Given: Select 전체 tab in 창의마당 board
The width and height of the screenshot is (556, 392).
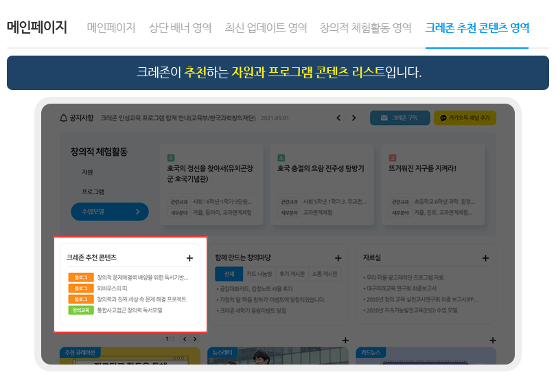Looking at the screenshot, I should (x=229, y=274).
